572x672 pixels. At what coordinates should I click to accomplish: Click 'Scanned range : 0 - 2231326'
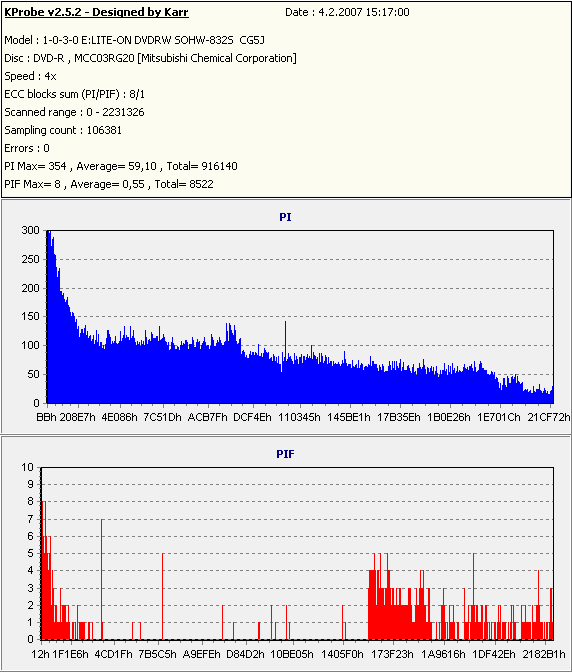[75, 112]
